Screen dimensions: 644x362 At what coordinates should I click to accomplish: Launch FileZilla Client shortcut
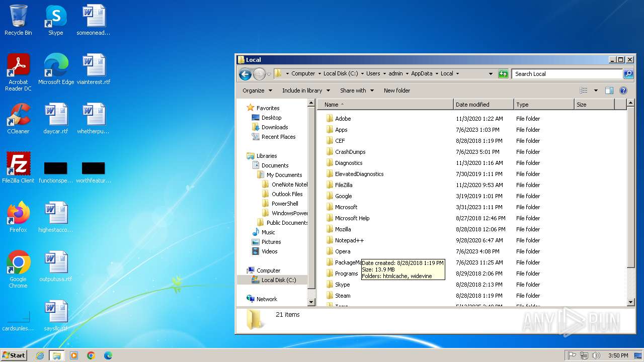[x=18, y=168]
